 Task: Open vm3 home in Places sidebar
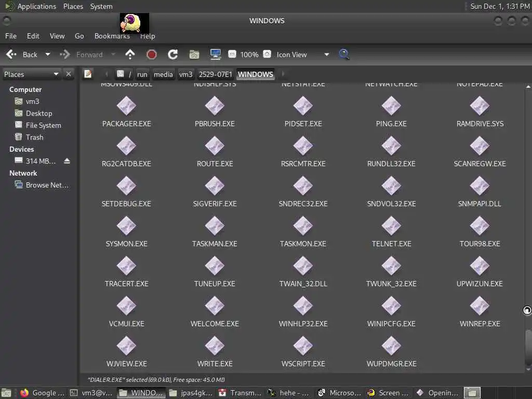32,101
